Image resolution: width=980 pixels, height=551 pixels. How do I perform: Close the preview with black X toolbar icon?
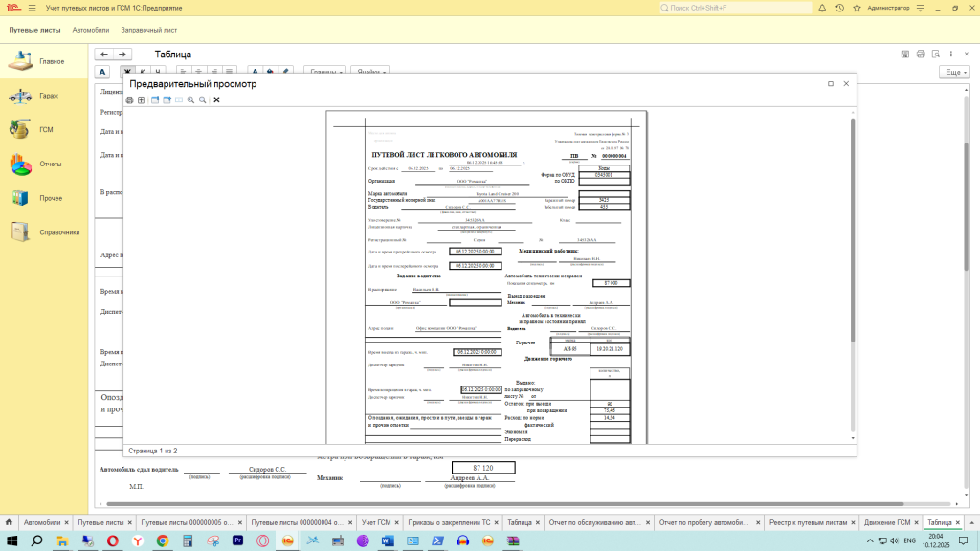tap(217, 99)
